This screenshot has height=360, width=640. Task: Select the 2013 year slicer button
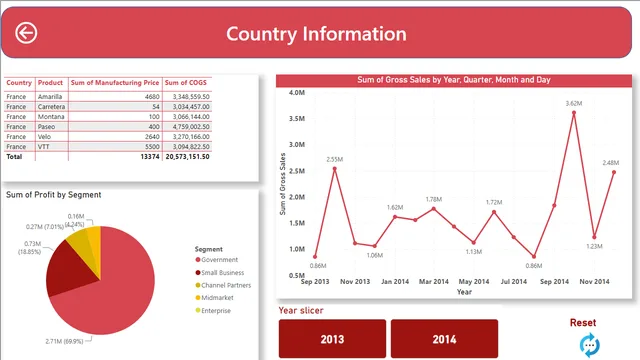pyautogui.click(x=332, y=339)
